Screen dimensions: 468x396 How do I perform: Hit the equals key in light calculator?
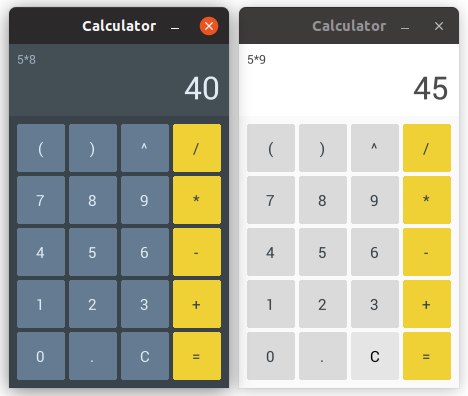pyautogui.click(x=427, y=356)
